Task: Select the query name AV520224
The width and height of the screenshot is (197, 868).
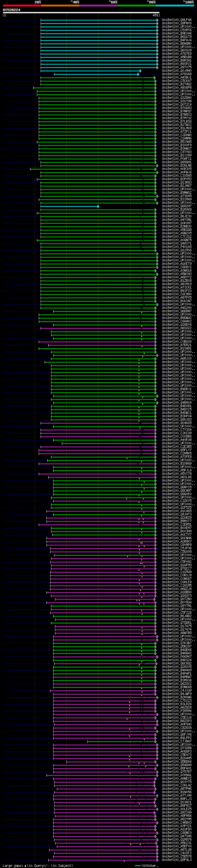Action: coord(11,10)
